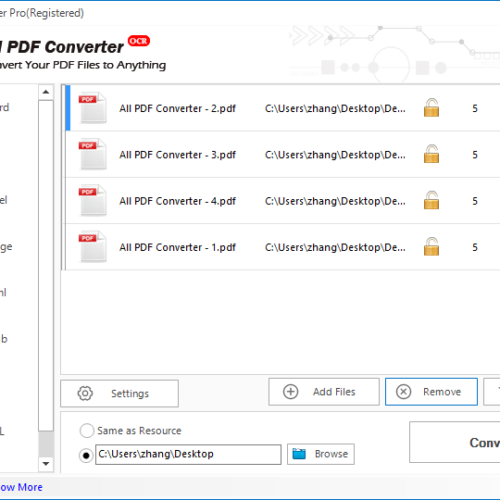
Task: Click the output path text field
Action: click(188, 454)
